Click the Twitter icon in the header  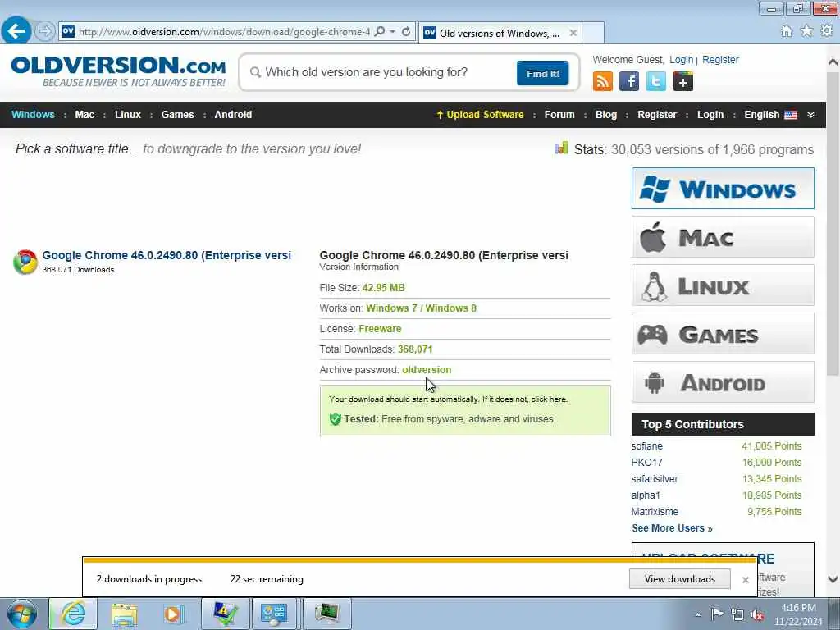click(x=655, y=81)
